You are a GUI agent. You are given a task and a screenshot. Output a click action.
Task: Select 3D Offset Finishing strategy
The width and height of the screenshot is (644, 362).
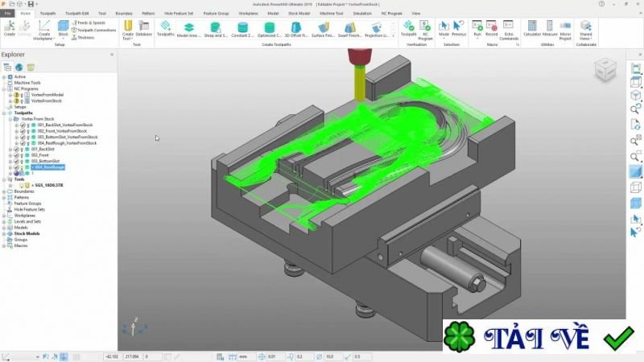(x=296, y=30)
